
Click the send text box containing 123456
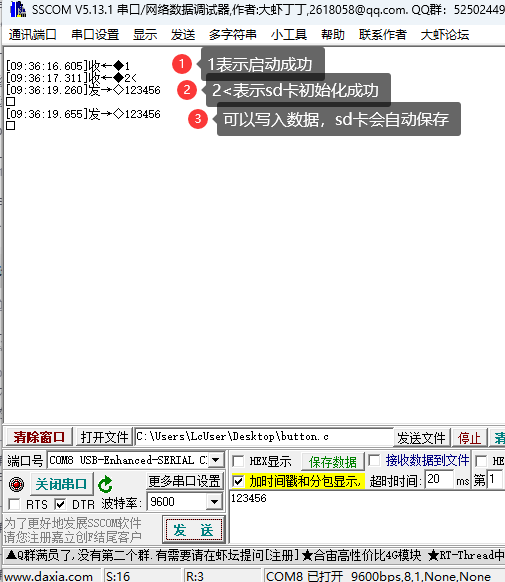click(x=367, y=516)
